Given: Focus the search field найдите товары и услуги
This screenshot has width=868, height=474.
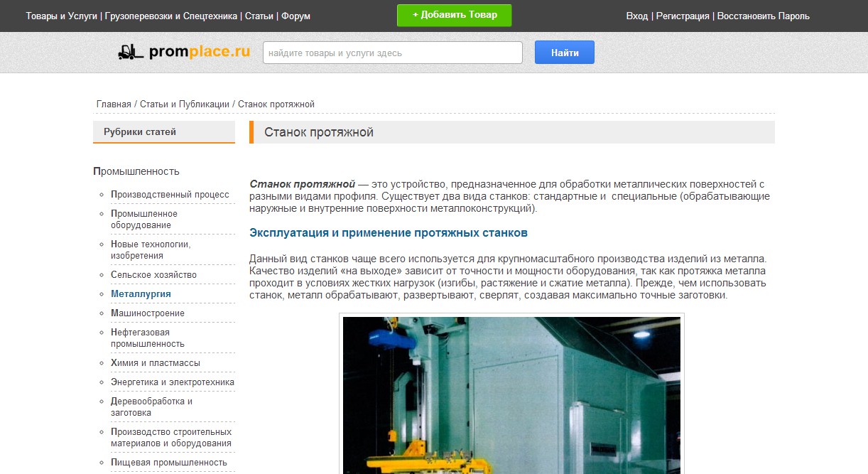Looking at the screenshot, I should 393,53.
